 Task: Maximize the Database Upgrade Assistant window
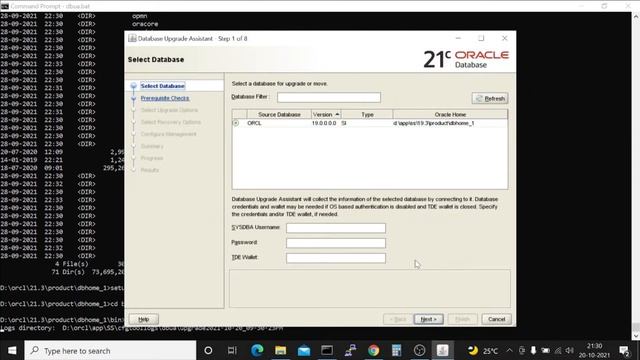481,38
